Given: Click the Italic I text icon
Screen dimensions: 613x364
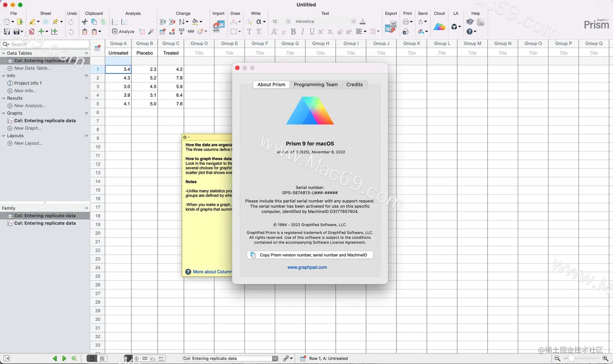Looking at the screenshot, I should point(302,32).
